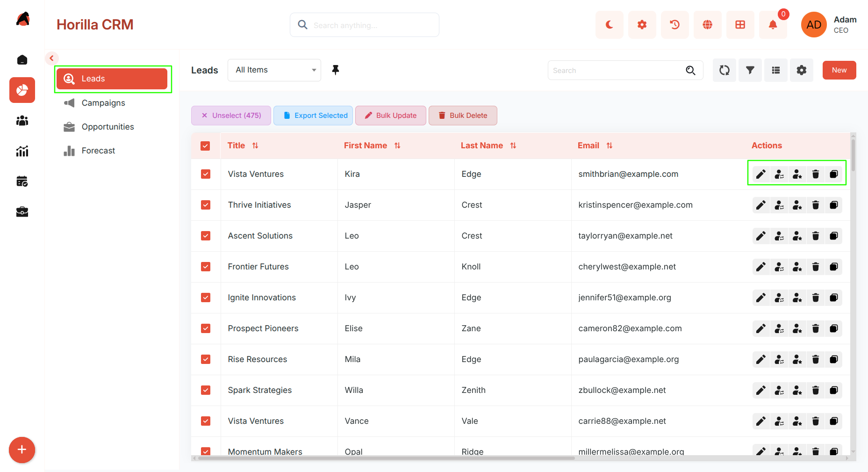The image size is (868, 472).
Task: Open the All Items view dropdown
Action: pos(274,70)
